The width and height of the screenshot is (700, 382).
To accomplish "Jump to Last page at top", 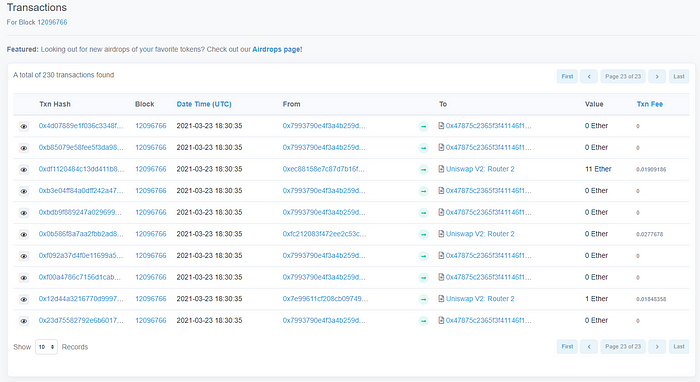I will tap(679, 76).
